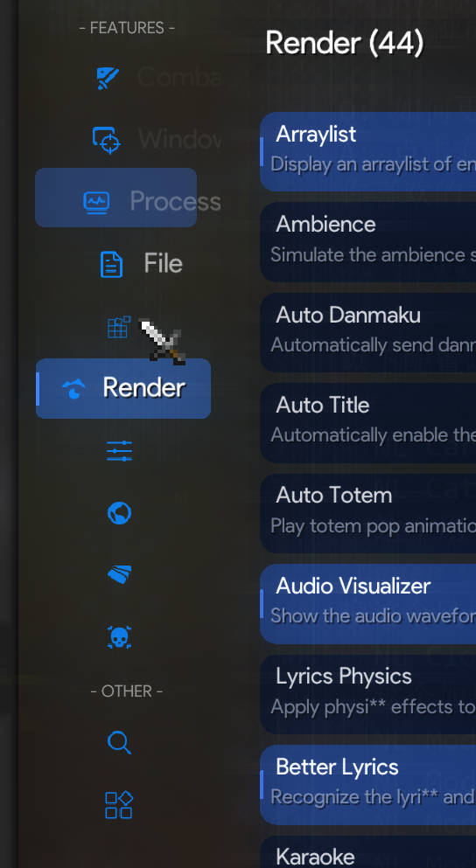Enable the Lyrics Physics module
476x868 pixels.
click(x=368, y=694)
